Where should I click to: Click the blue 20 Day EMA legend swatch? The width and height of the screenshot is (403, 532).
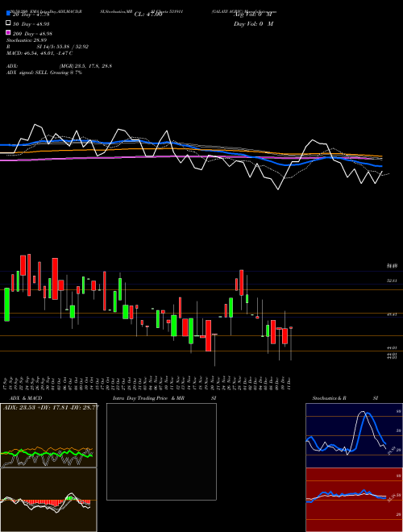click(x=8, y=14)
